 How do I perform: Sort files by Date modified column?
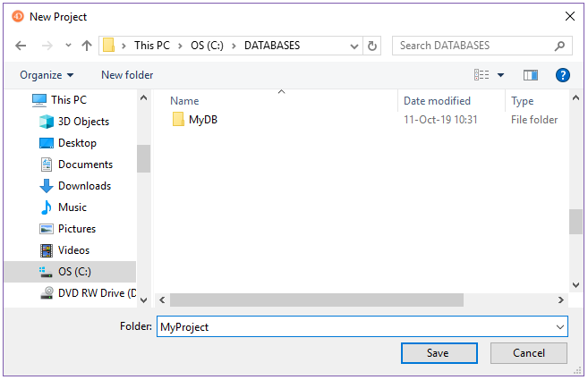click(x=437, y=101)
